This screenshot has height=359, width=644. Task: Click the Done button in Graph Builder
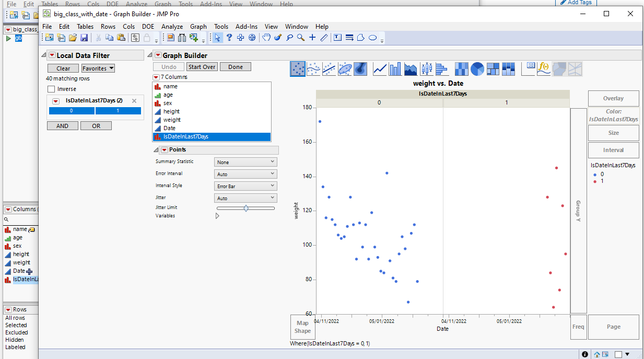click(235, 67)
